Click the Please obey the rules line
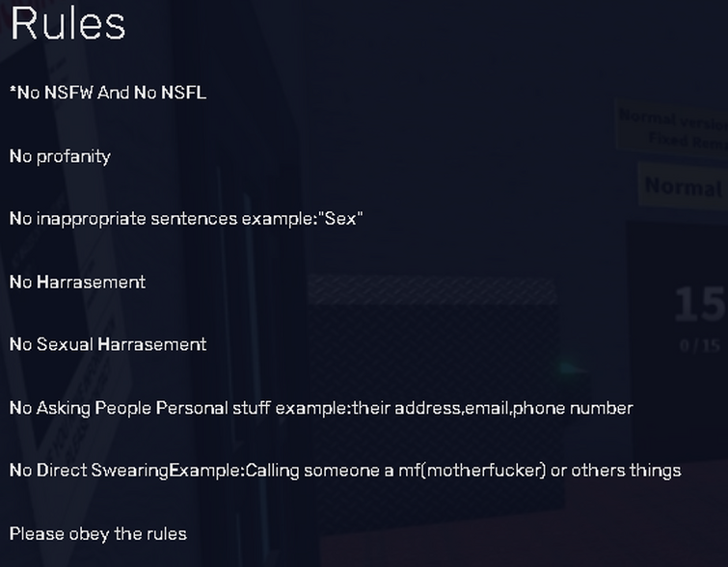 98,533
